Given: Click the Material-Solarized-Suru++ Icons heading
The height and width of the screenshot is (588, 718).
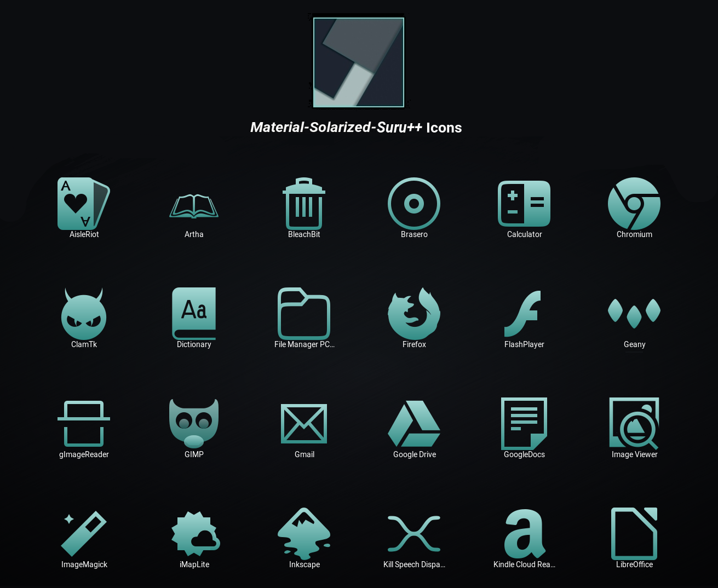Looking at the screenshot, I should (x=356, y=128).
